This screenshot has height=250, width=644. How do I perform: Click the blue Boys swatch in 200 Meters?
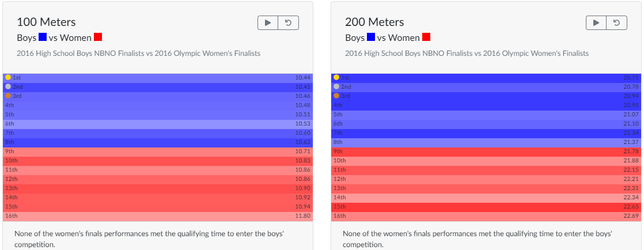pyautogui.click(x=371, y=37)
